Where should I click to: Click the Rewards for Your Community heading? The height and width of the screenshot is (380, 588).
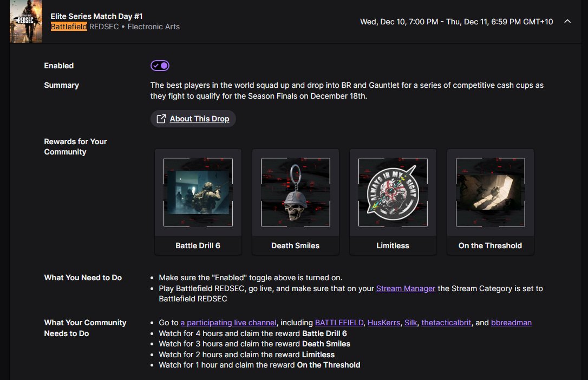coord(75,147)
